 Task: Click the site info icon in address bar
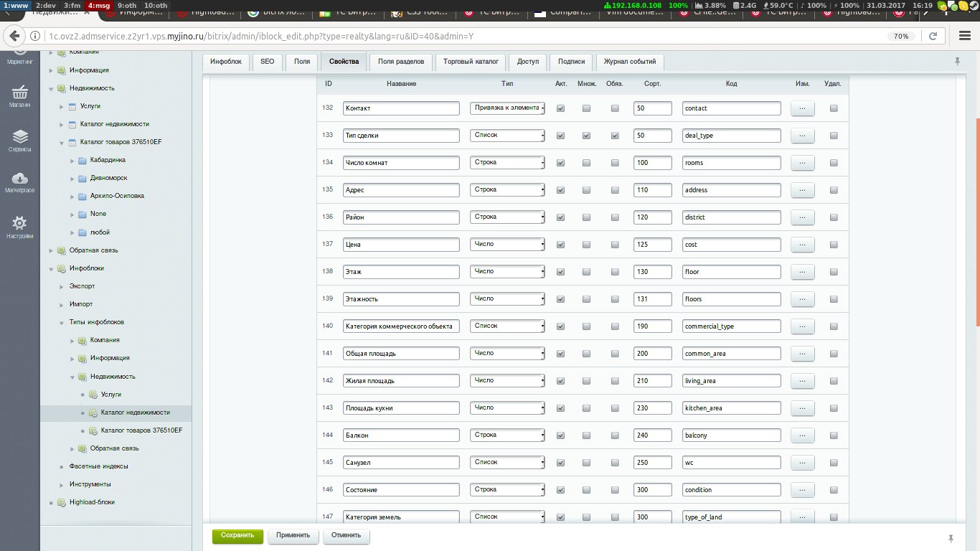35,36
